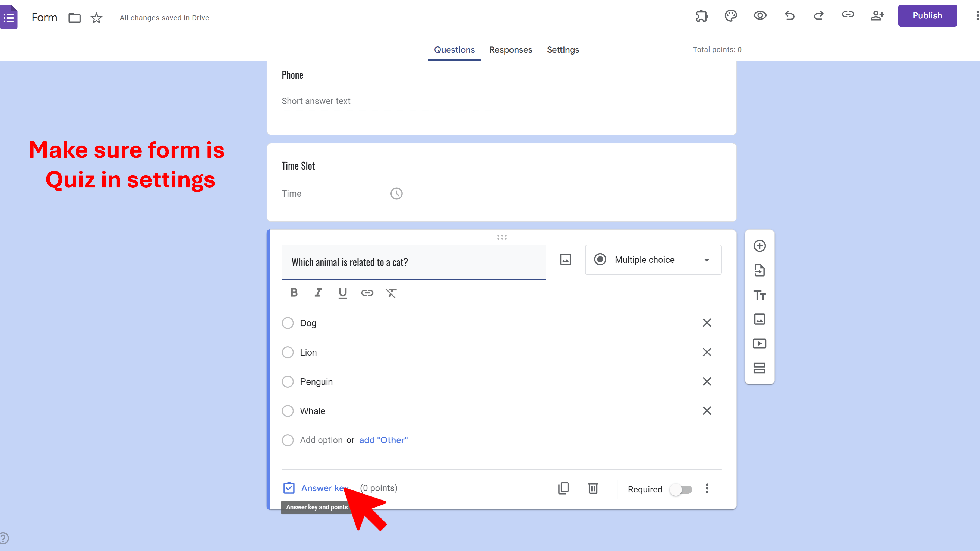Select the Penguin radio option
980x551 pixels.
(288, 382)
